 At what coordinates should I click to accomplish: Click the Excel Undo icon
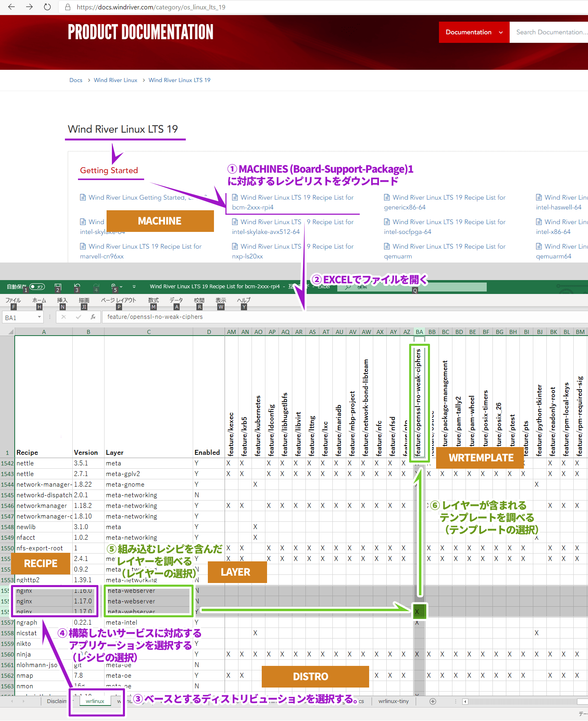point(77,287)
